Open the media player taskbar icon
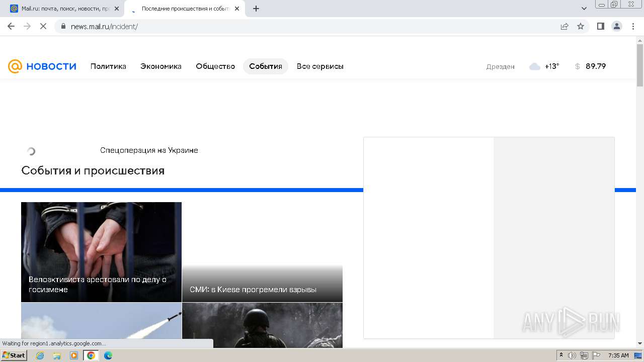Screen dimensions: 644x362 click(x=74, y=355)
